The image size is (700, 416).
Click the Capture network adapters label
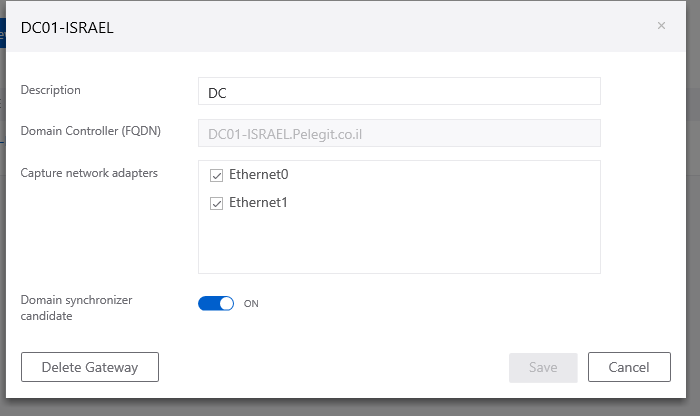tap(89, 173)
